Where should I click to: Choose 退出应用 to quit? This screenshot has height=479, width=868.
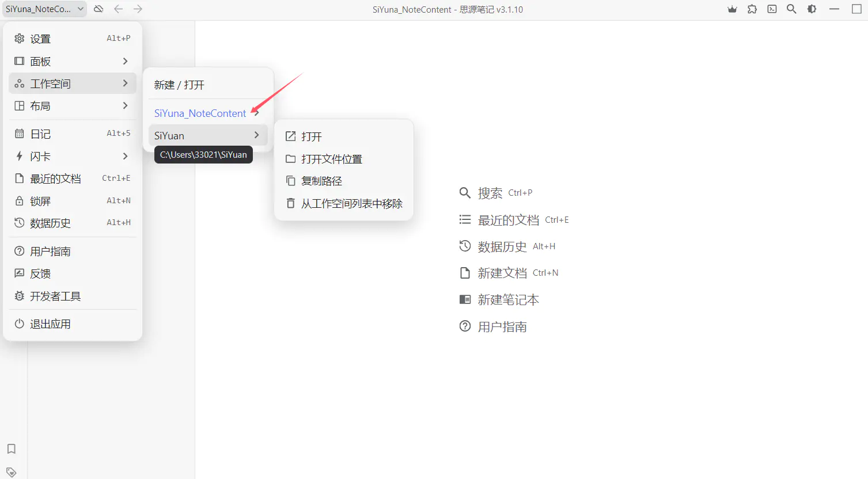(73, 324)
